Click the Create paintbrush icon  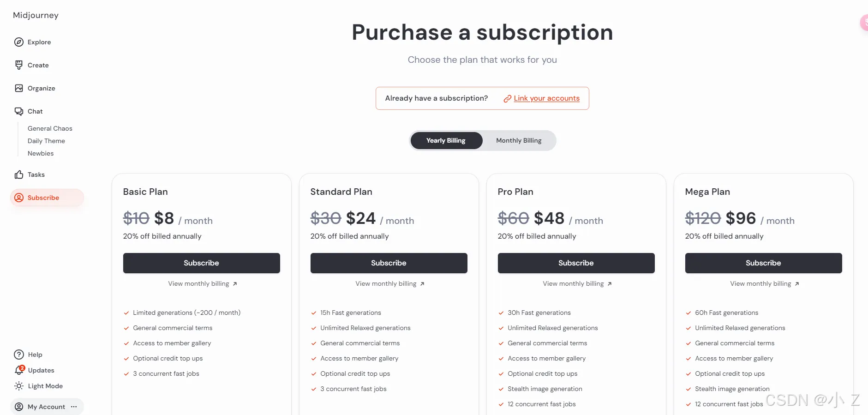(x=19, y=65)
